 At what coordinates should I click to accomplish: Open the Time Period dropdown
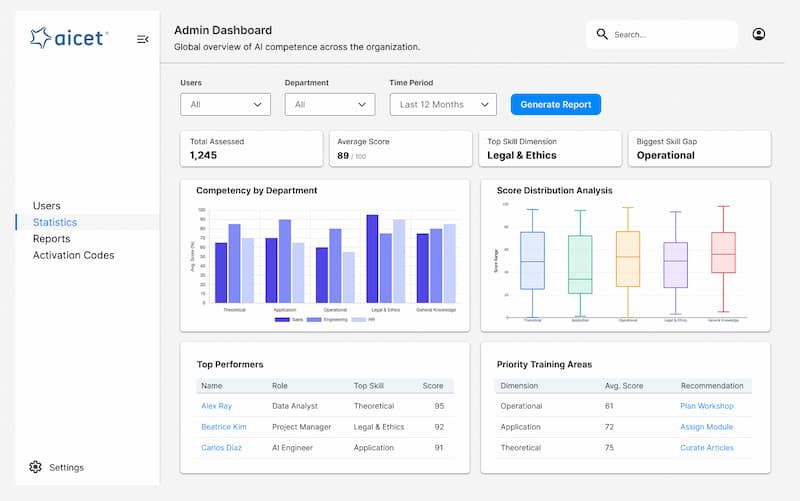point(442,104)
